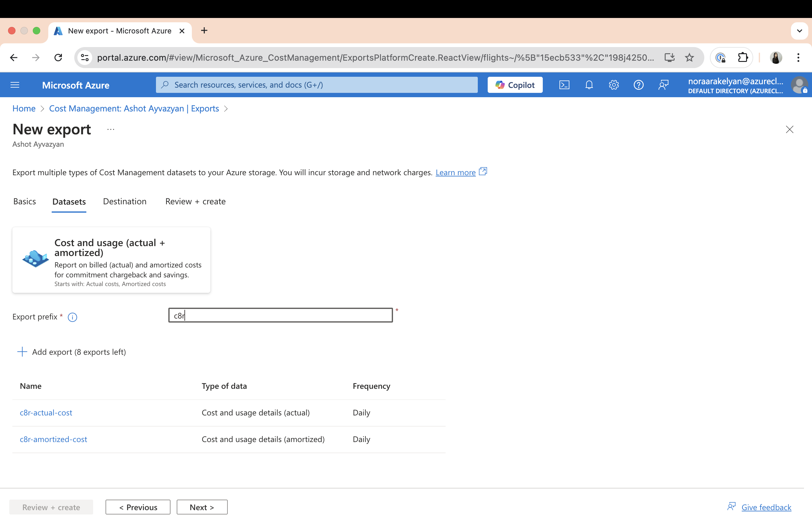Viewport: 812px width, 525px height.
Task: Launch Copilot from the header
Action: point(515,85)
